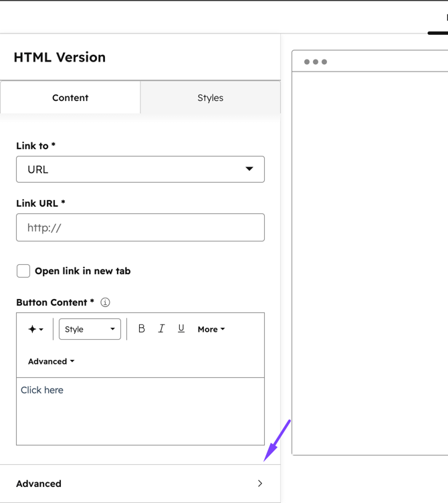Enable Open link in new tab
The height and width of the screenshot is (503, 448).
pos(23,271)
